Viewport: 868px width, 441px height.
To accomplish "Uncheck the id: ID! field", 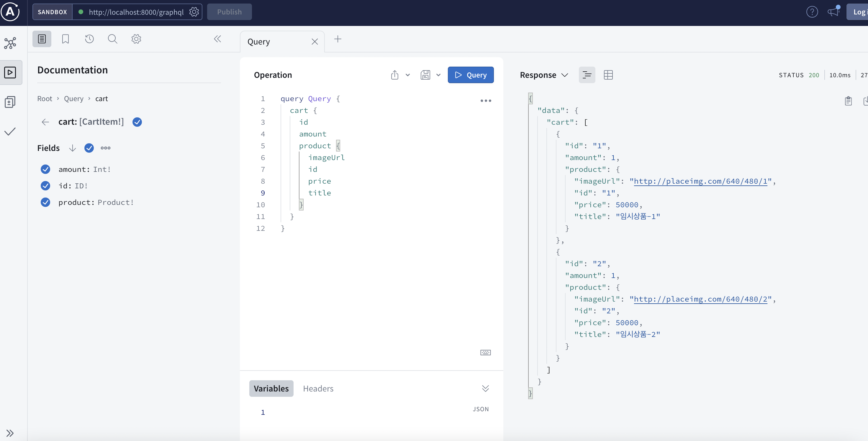I will tap(45, 186).
